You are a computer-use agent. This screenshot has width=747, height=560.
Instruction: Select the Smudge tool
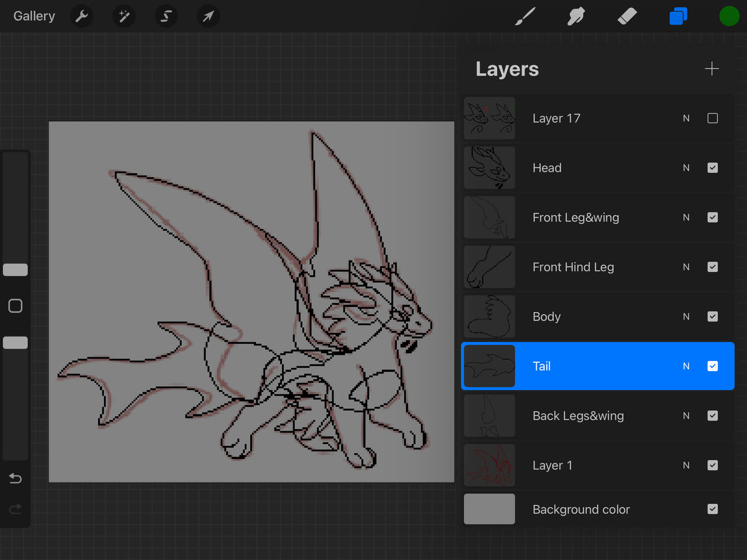click(x=576, y=16)
